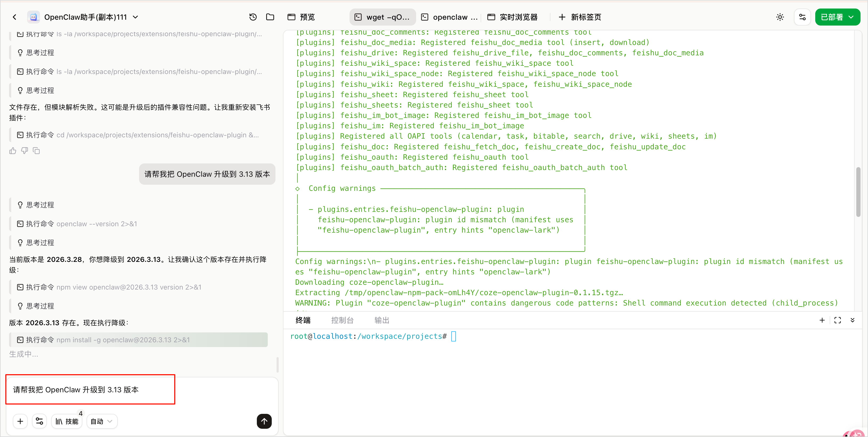The height and width of the screenshot is (437, 868).
Task: Open the top-right settings sliders icon
Action: pyautogui.click(x=802, y=17)
